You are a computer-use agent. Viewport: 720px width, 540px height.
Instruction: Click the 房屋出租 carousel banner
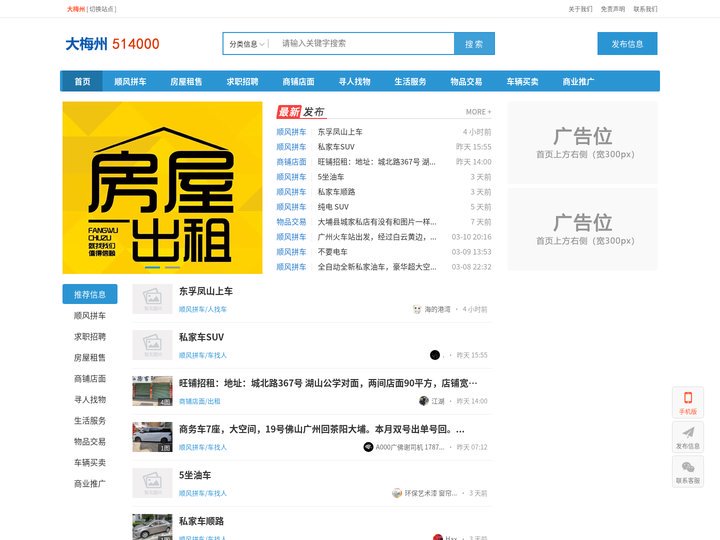coord(163,187)
